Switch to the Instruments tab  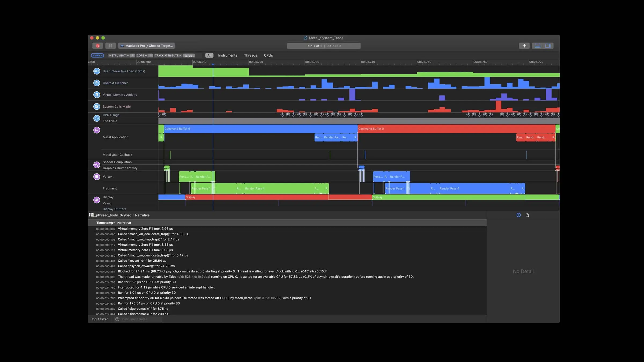(x=228, y=56)
